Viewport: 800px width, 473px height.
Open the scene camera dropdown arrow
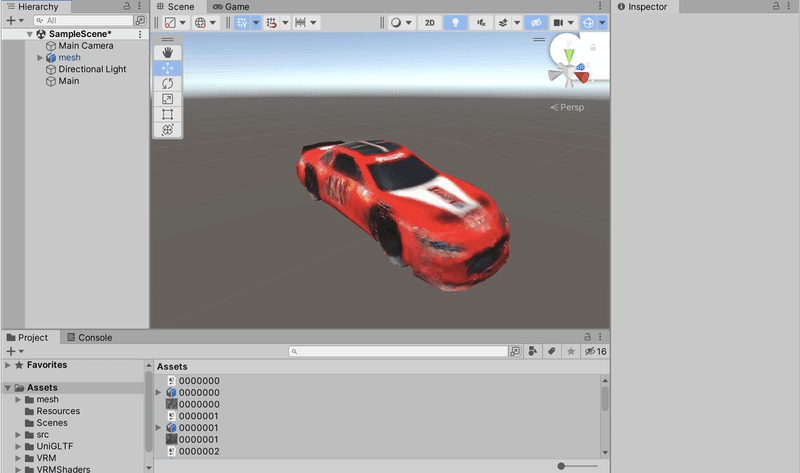point(571,22)
